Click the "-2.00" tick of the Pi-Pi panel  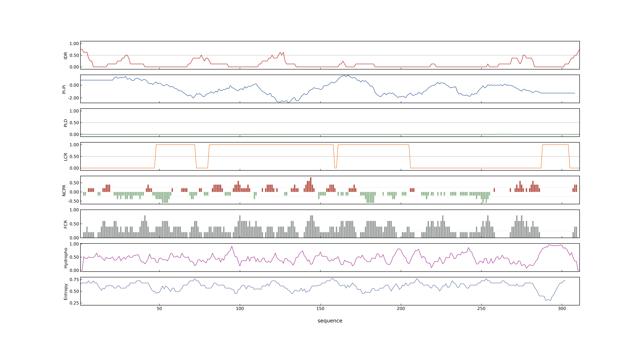73,98
